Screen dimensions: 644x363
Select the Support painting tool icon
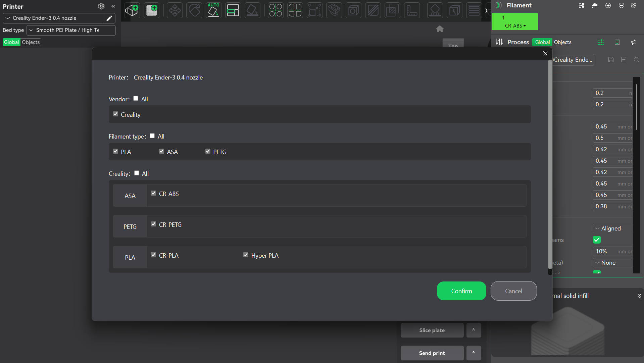(x=435, y=10)
